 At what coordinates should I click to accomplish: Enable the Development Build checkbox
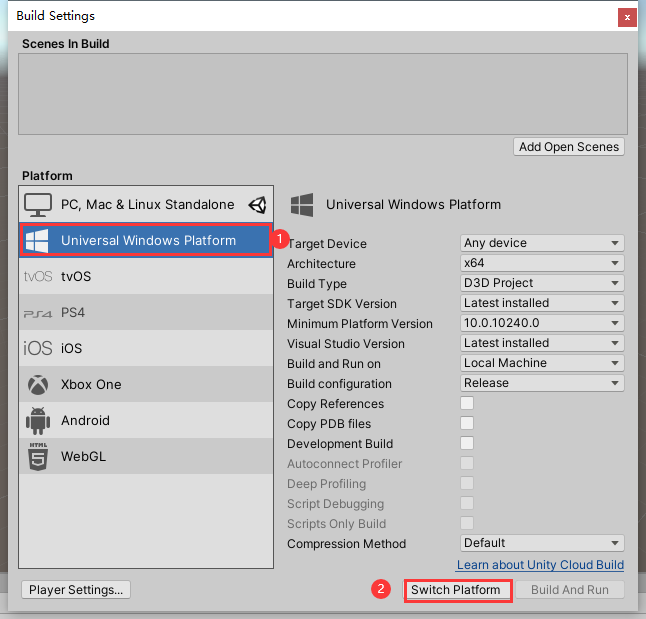tap(467, 443)
